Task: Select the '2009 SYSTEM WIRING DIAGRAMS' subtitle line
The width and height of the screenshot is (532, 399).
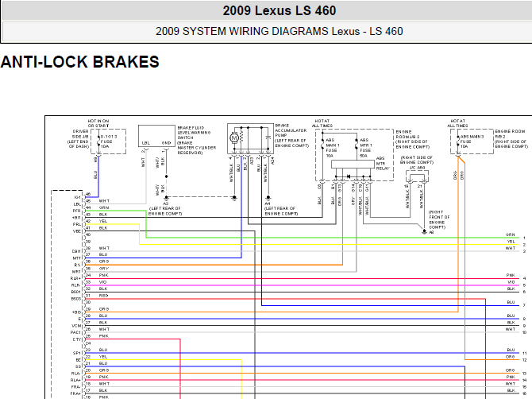Action: pos(279,31)
